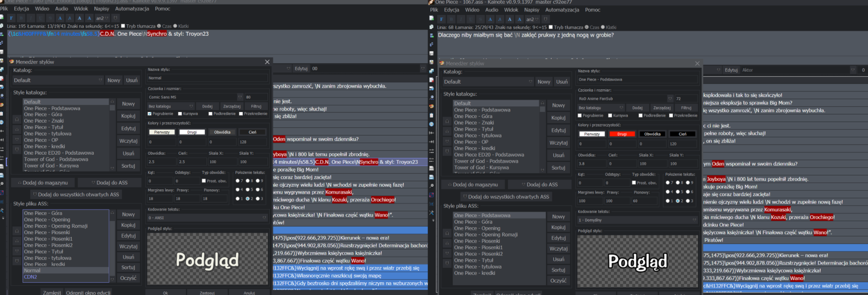The width and height of the screenshot is (868, 295).
Task: Click the font "F" icon in left window toolbar
Action: 11,18
